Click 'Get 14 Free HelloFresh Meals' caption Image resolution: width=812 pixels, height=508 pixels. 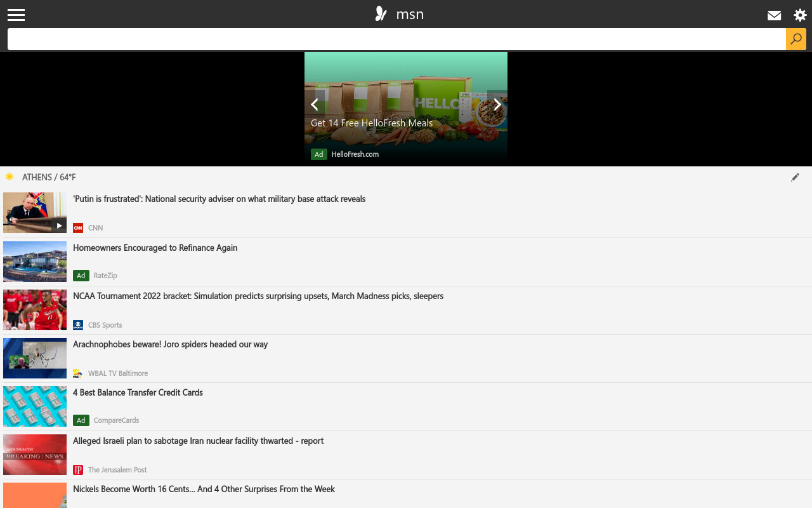point(372,123)
